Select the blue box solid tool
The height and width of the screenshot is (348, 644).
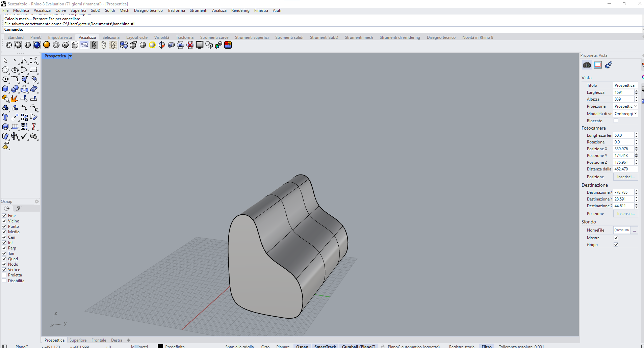pyautogui.click(x=5, y=89)
